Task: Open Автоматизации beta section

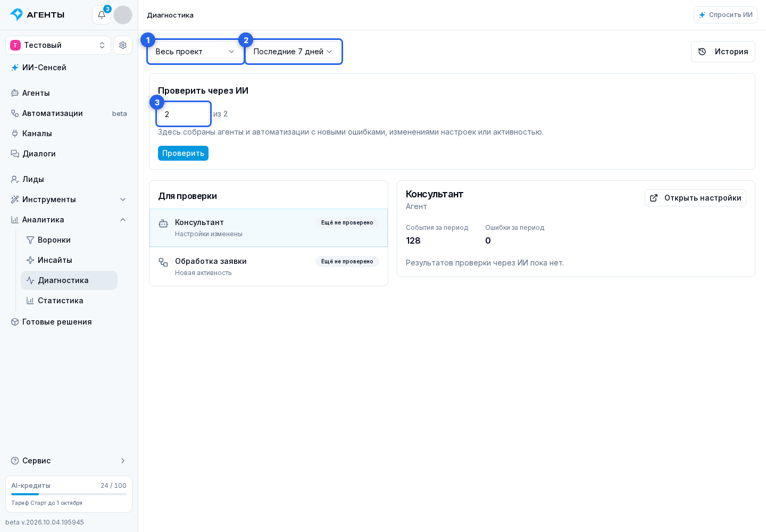Action: [x=69, y=113]
